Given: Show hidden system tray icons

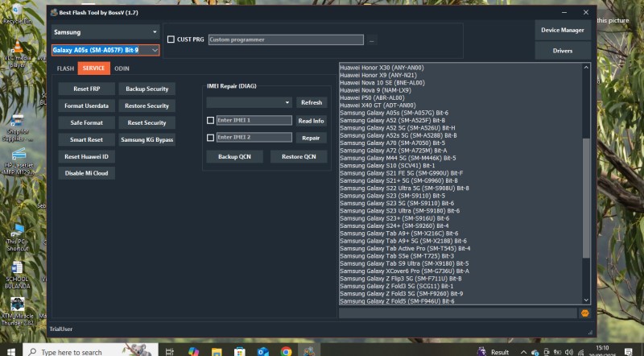Looking at the screenshot, I should pos(523,352).
